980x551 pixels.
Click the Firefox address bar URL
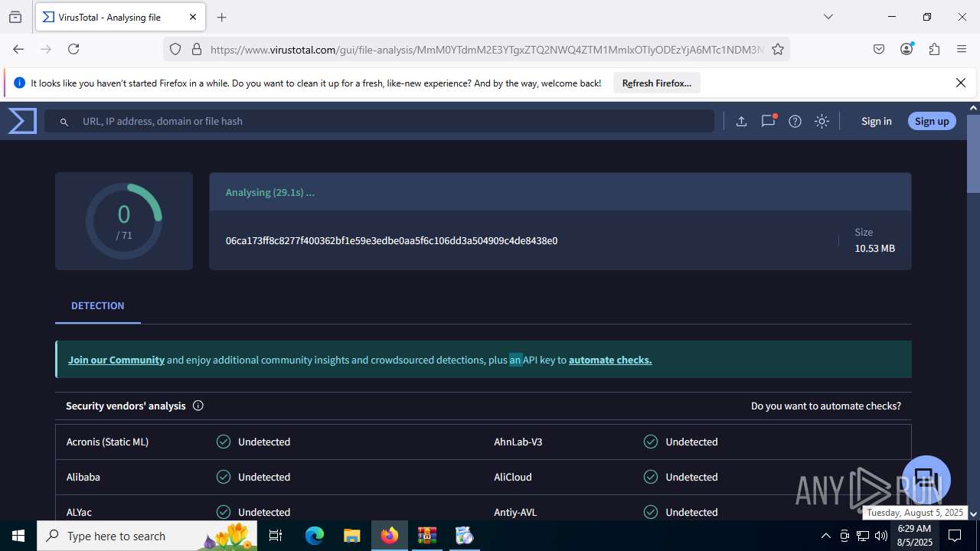pyautogui.click(x=487, y=49)
